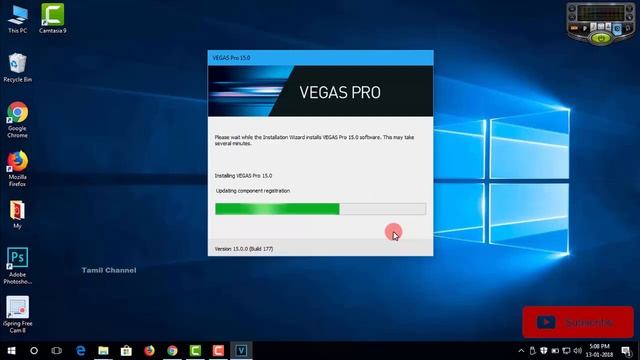
Task: Click the USB safely remove tray icon
Action: point(533,351)
